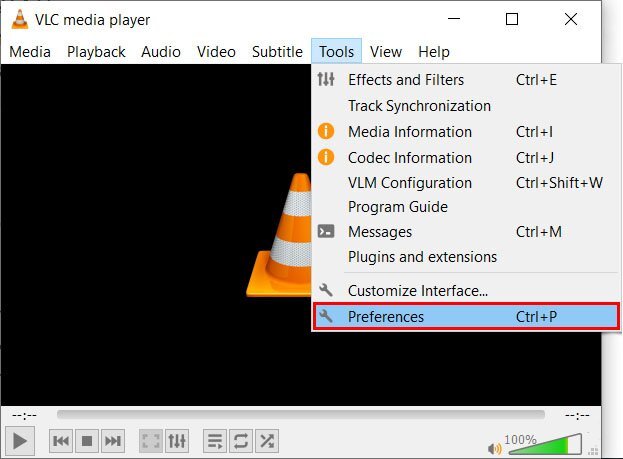This screenshot has height=459, width=623.
Task: Click the Codec Information orange info icon
Action: click(326, 157)
